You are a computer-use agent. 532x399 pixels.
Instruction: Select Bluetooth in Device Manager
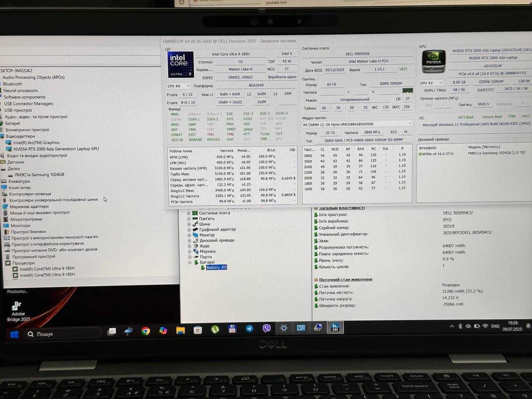tap(12, 84)
